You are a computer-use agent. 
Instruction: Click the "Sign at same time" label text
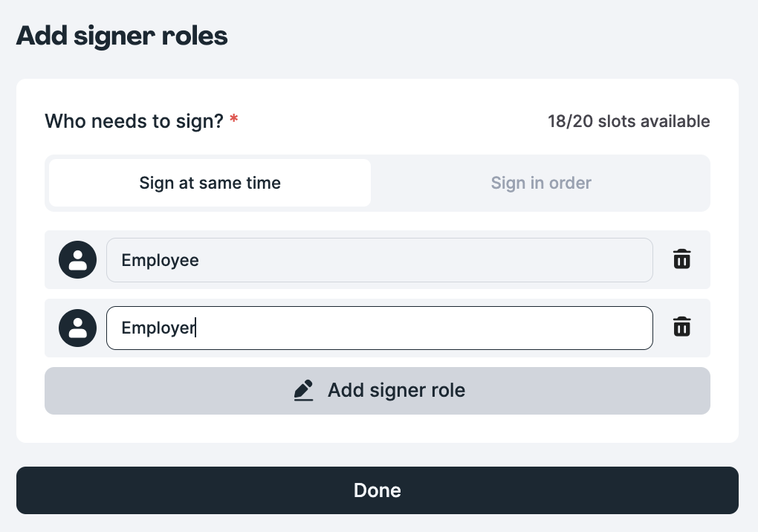point(210,183)
